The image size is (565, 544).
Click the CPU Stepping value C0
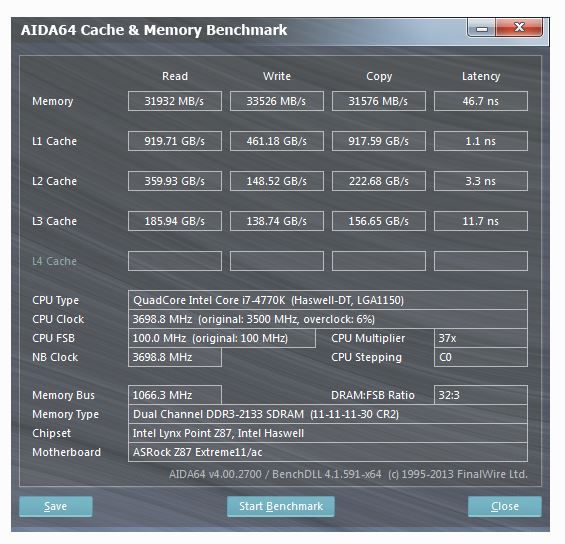pos(481,357)
